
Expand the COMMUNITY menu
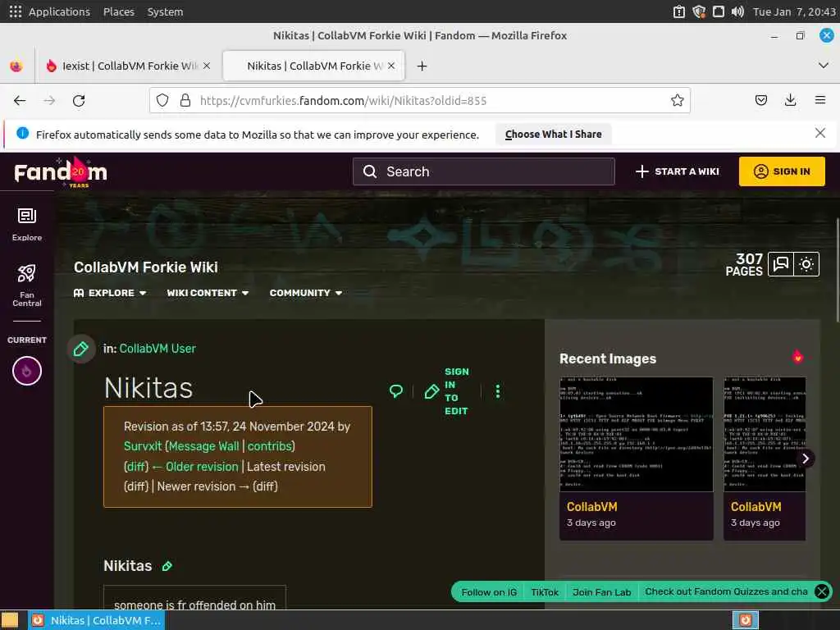(306, 293)
